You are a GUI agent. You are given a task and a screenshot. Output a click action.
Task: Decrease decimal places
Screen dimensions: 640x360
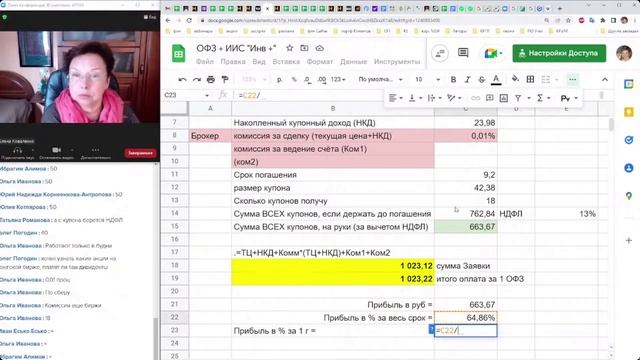pos(307,79)
